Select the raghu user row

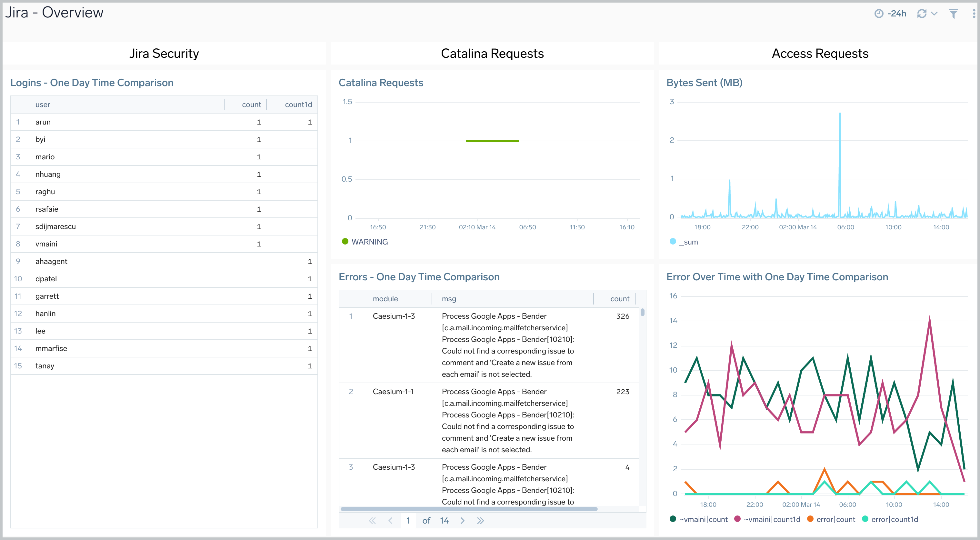[x=164, y=192]
